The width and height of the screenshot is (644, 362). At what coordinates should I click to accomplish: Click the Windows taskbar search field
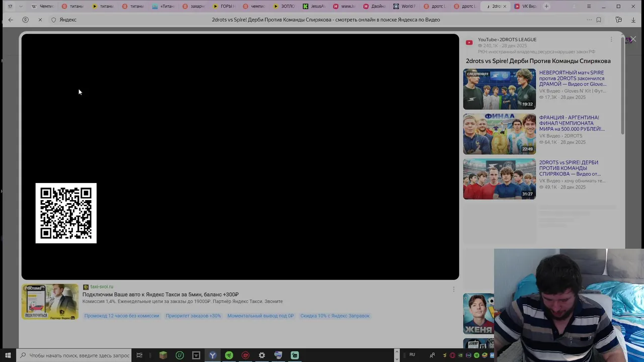coord(74,355)
